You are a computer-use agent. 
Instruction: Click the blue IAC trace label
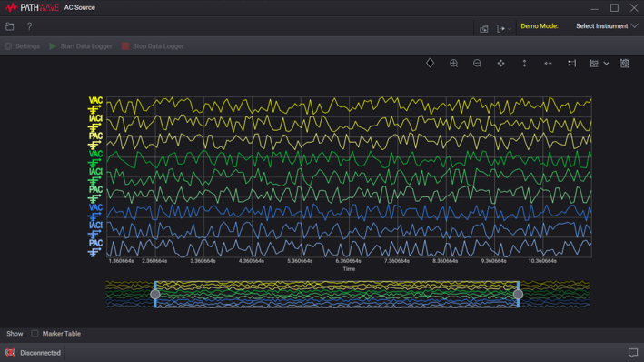click(95, 226)
